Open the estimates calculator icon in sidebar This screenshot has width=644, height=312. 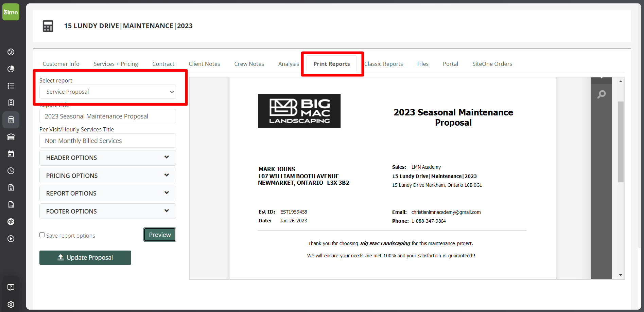11,120
